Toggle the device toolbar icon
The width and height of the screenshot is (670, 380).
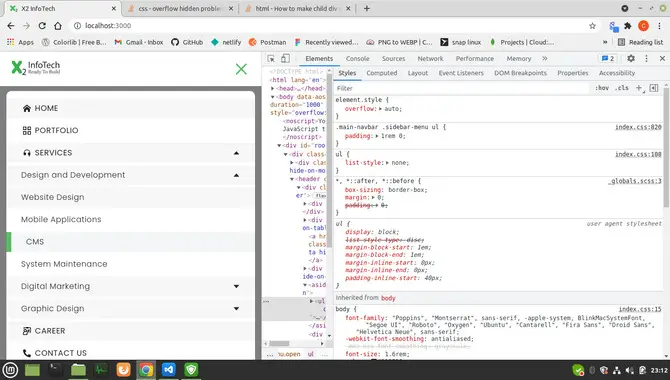[x=285, y=59]
